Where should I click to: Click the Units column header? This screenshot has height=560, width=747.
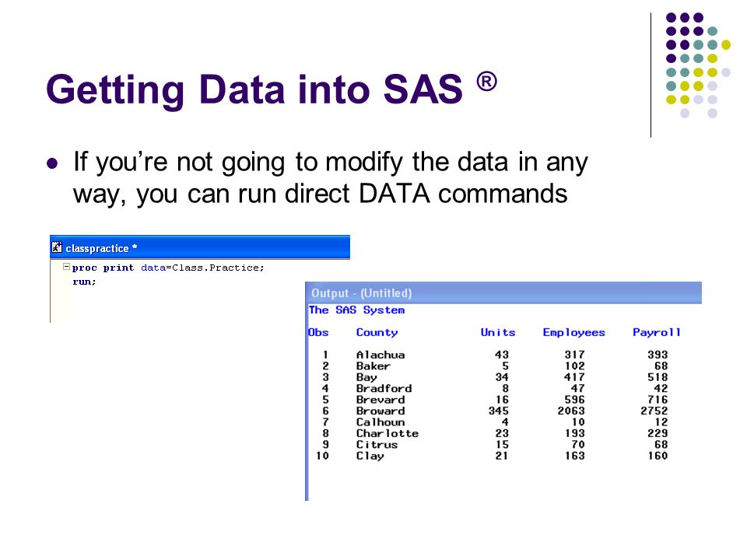tap(498, 332)
